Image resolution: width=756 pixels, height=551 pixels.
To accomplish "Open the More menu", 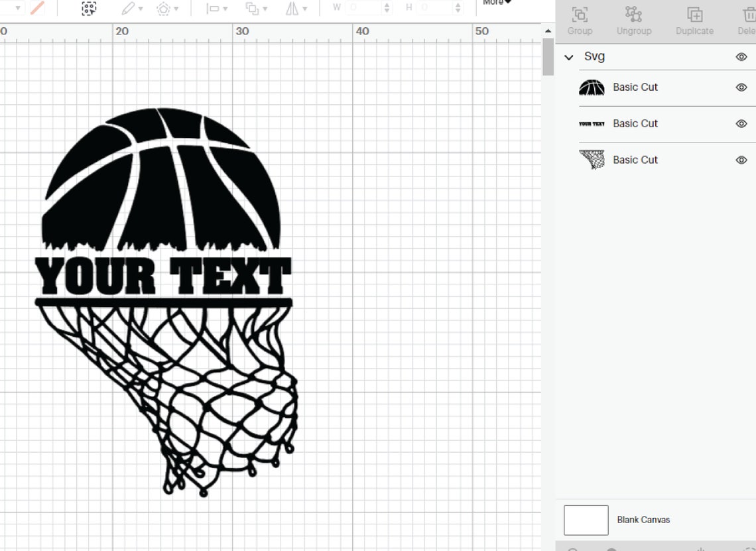I will point(496,3).
